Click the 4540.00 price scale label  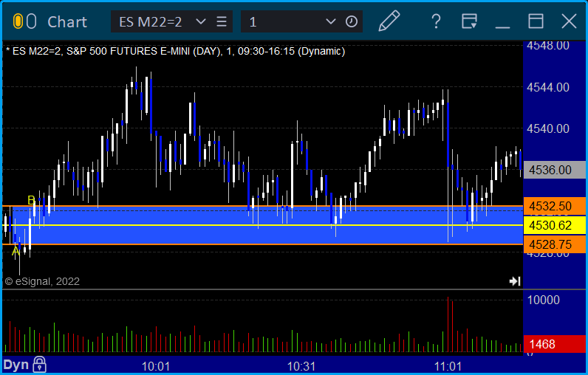tap(548, 128)
